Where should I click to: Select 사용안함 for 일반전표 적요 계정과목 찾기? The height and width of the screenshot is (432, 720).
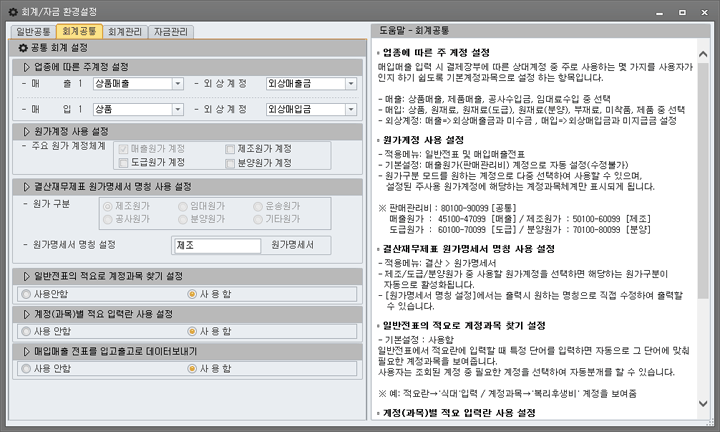[x=26, y=294]
